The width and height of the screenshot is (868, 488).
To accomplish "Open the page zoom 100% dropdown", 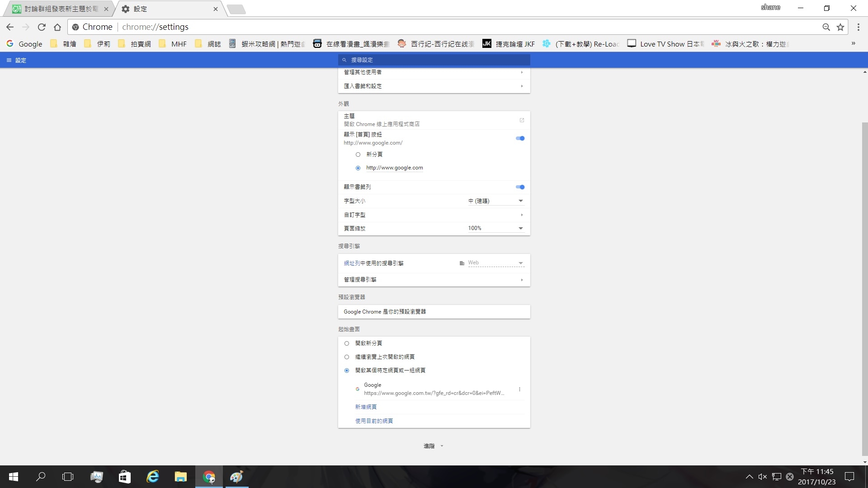I will (x=496, y=228).
